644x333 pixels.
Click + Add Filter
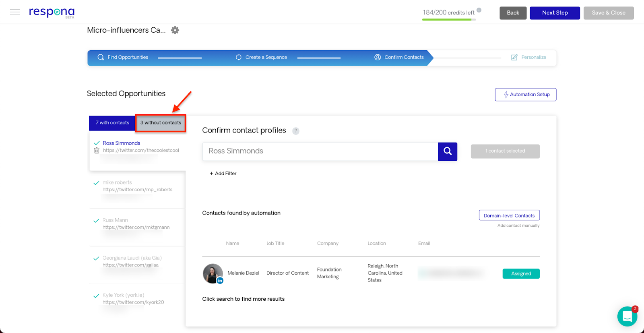(223, 174)
